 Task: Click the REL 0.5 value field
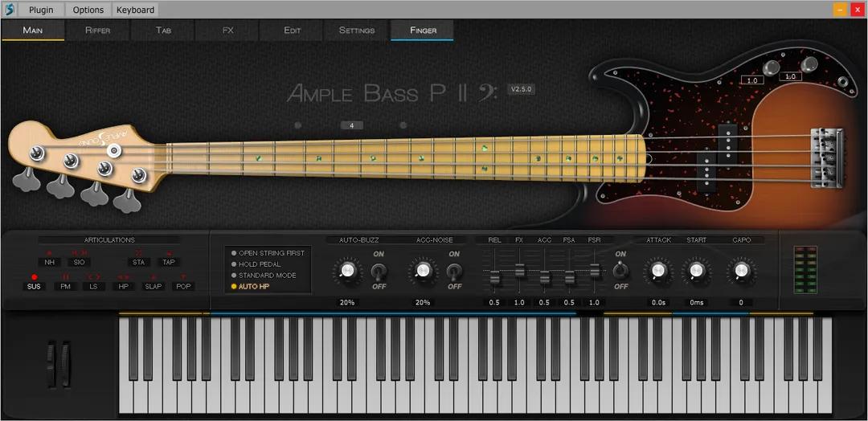pyautogui.click(x=494, y=303)
